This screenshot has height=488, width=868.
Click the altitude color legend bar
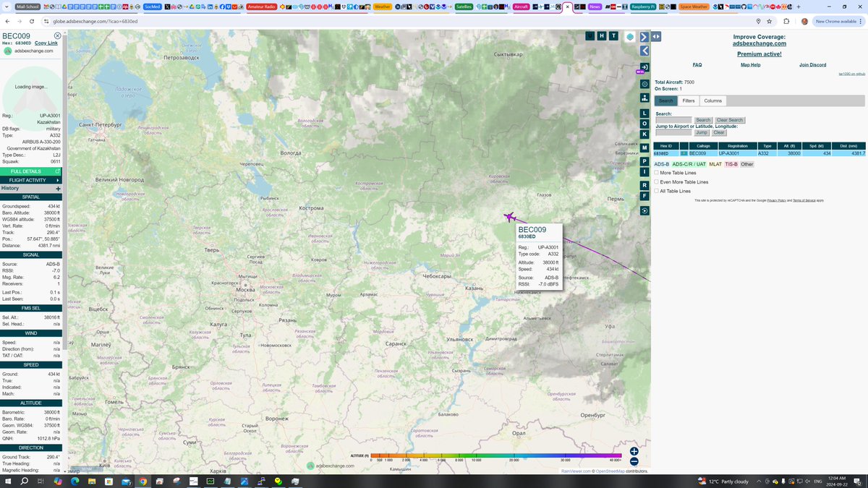pos(495,456)
